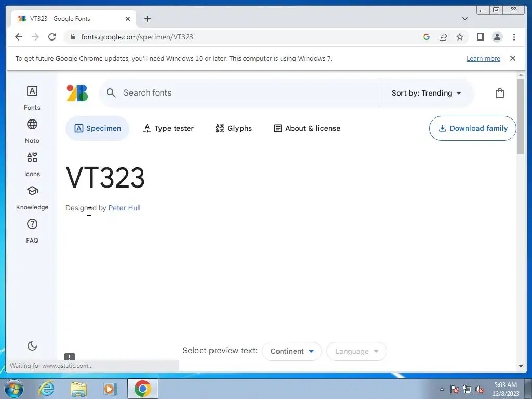Go forward in browser history
532x399 pixels.
pyautogui.click(x=35, y=37)
